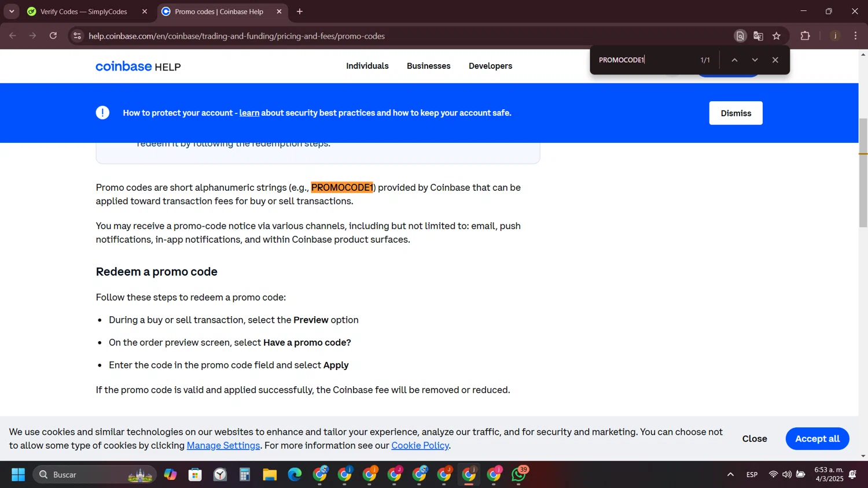Image resolution: width=868 pixels, height=488 pixels.
Task: Go back to the previous page
Action: [13, 36]
